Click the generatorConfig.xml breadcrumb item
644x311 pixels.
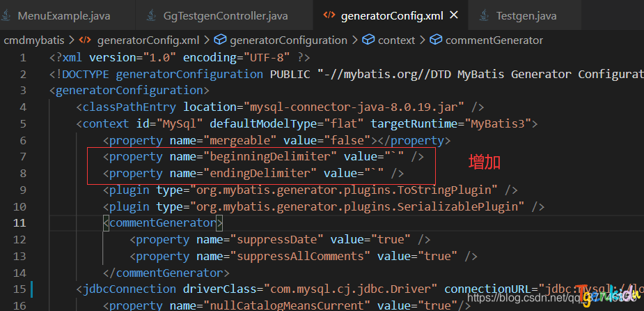pyautogui.click(x=148, y=40)
